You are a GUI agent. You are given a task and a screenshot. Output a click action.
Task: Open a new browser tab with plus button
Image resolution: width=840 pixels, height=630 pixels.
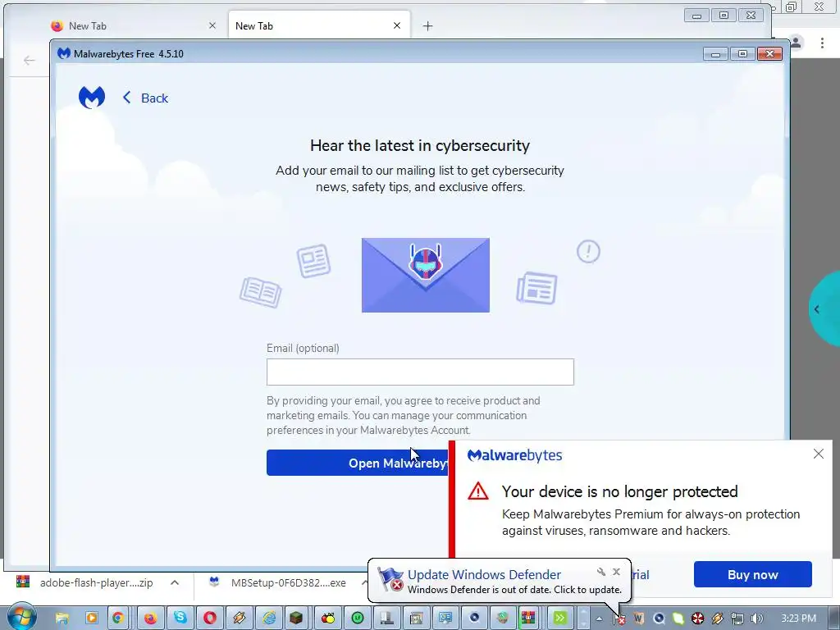(427, 25)
